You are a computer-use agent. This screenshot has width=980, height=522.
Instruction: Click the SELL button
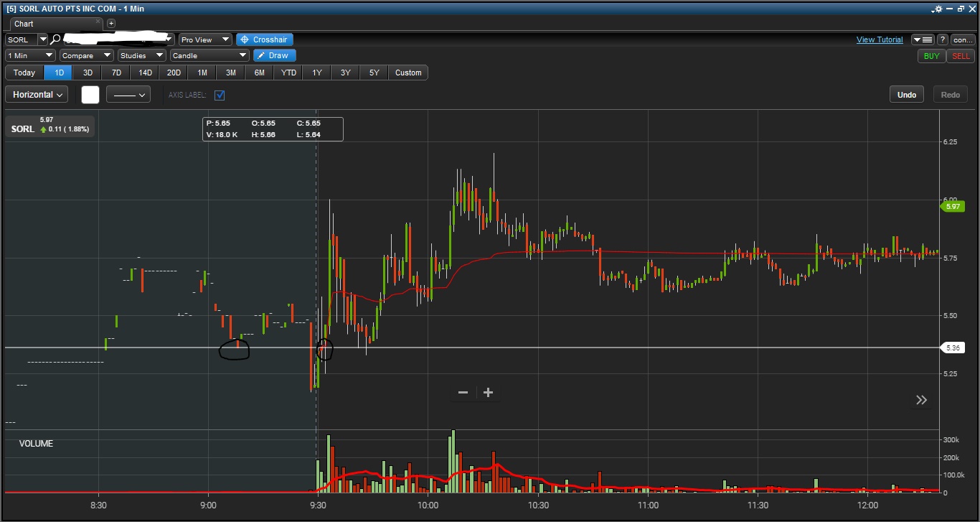[x=961, y=56]
